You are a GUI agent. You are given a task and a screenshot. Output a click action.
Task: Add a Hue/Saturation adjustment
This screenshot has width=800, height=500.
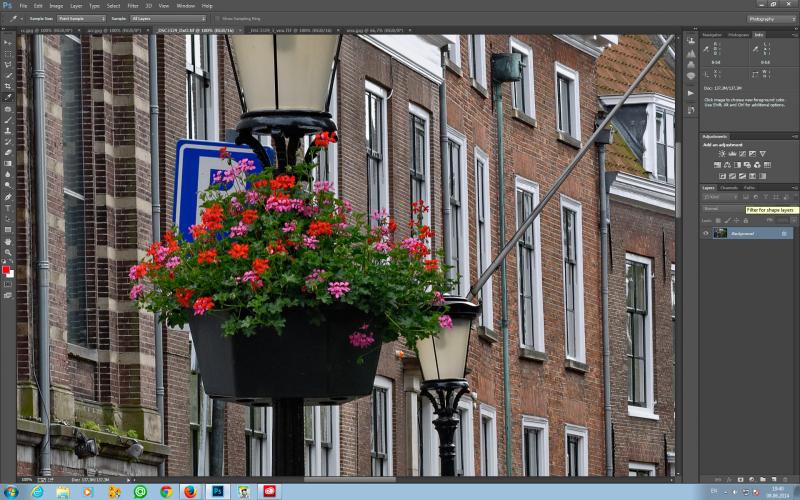[717, 165]
